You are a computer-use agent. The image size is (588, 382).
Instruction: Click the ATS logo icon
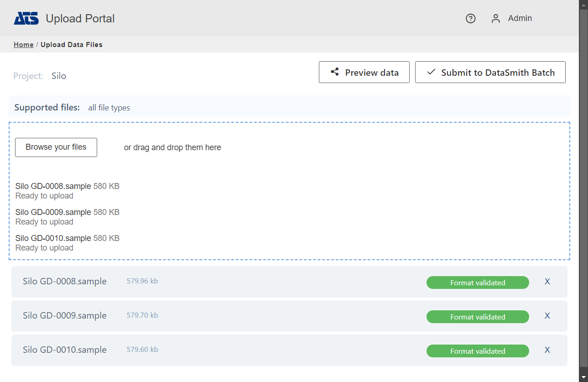coord(26,18)
